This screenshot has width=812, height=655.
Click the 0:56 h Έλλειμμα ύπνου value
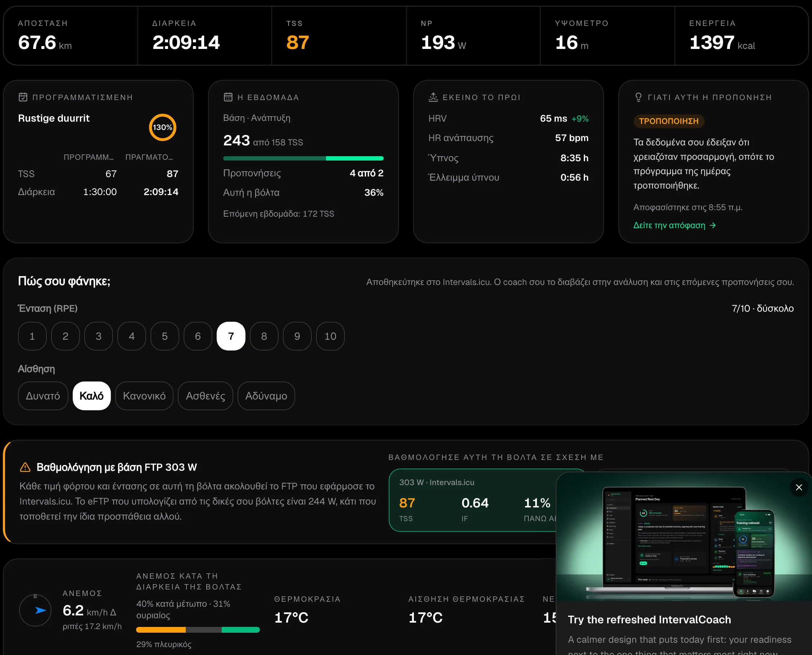tap(574, 177)
